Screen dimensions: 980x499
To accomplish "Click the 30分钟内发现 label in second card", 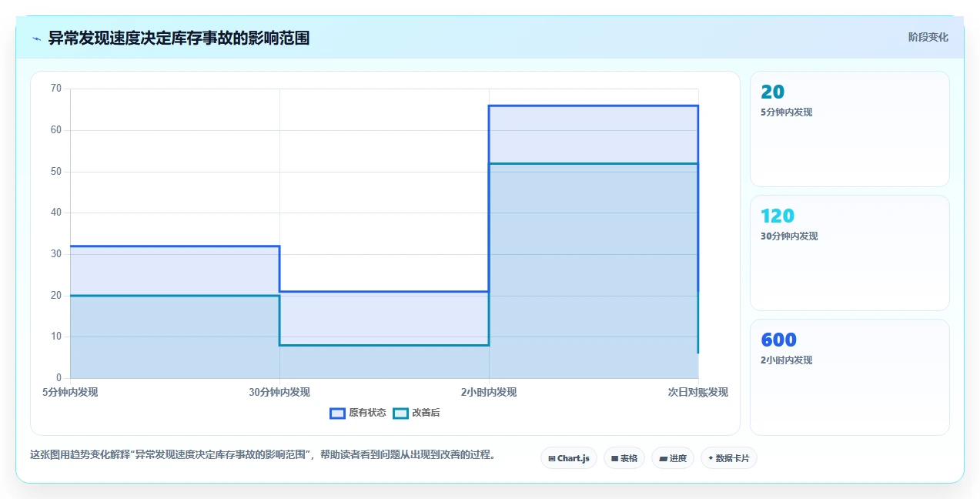I will [x=789, y=236].
